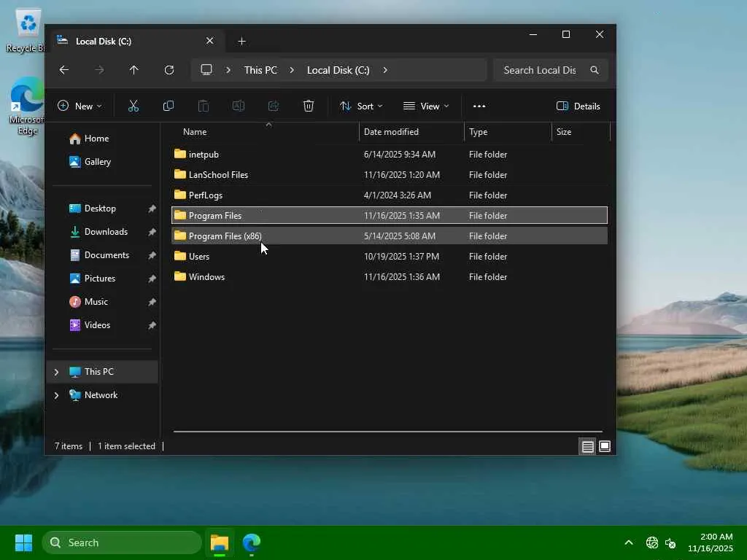Screen dimensions: 747x560
Task: Switch to large thumbnails view toggle
Action: coord(605,446)
